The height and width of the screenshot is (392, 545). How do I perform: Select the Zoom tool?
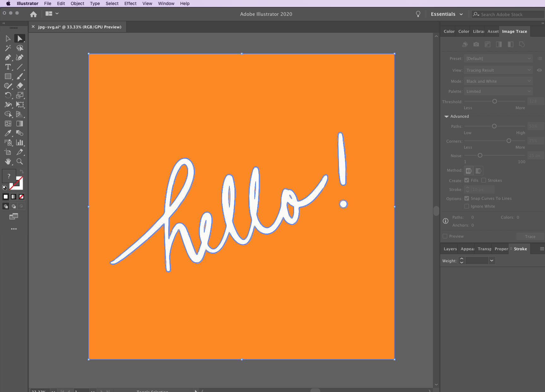(20, 162)
